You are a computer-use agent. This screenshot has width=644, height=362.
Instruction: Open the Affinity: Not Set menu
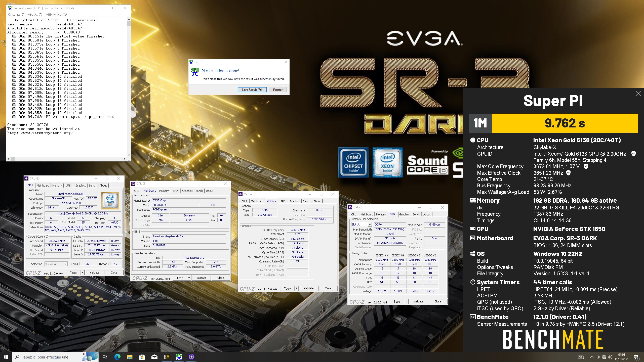pos(57,15)
